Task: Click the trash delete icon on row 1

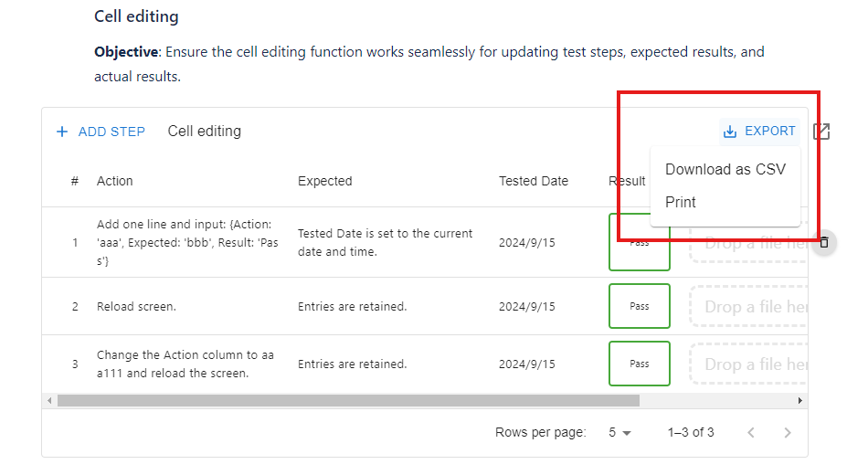Action: pyautogui.click(x=823, y=242)
